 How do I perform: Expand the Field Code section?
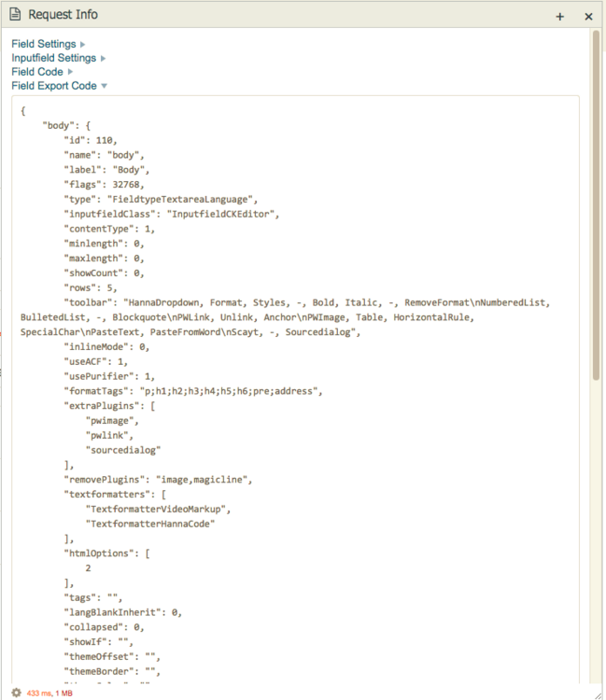point(42,72)
